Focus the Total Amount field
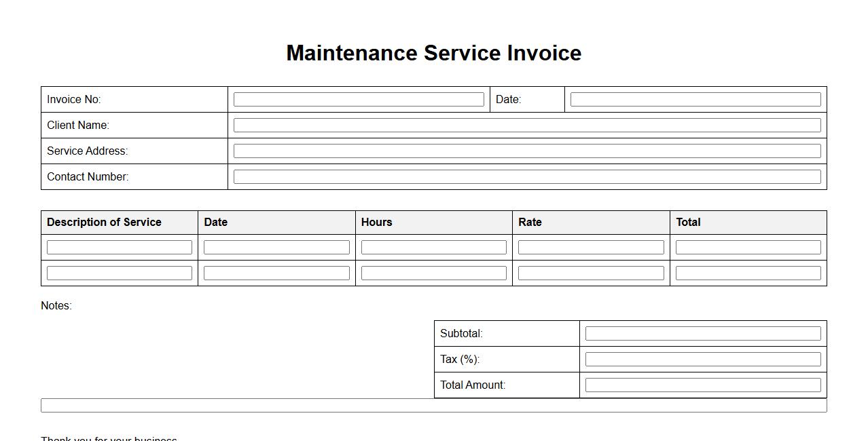Viewport: 868px width, 441px height. 703,385
